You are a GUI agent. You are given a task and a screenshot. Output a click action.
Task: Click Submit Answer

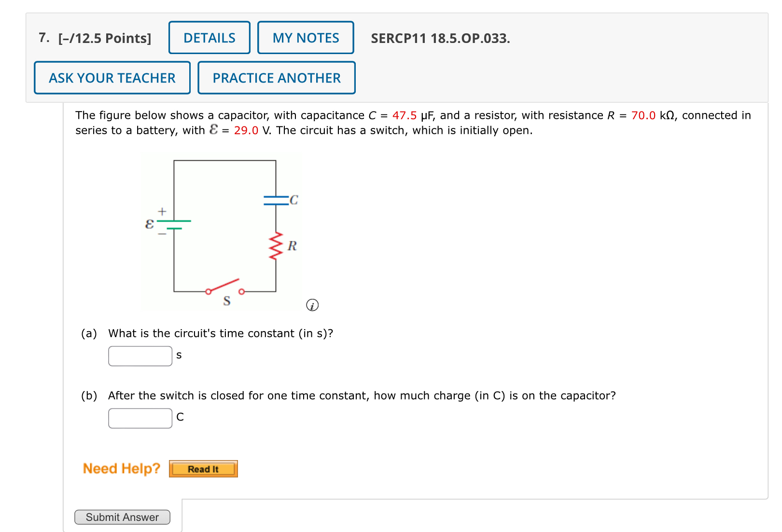(x=122, y=517)
